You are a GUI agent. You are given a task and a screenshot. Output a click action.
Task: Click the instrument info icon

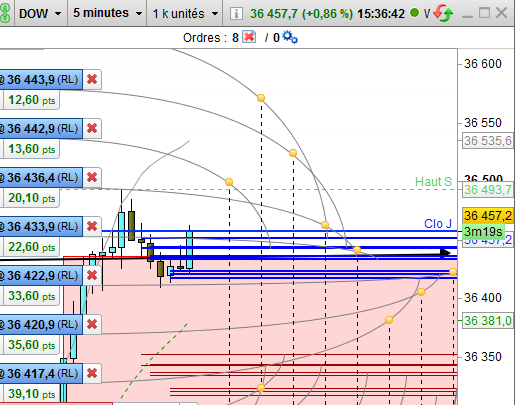pos(236,14)
